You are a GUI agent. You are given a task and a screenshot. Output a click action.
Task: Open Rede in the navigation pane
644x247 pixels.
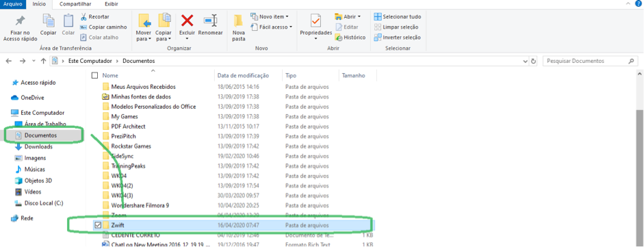point(27,218)
